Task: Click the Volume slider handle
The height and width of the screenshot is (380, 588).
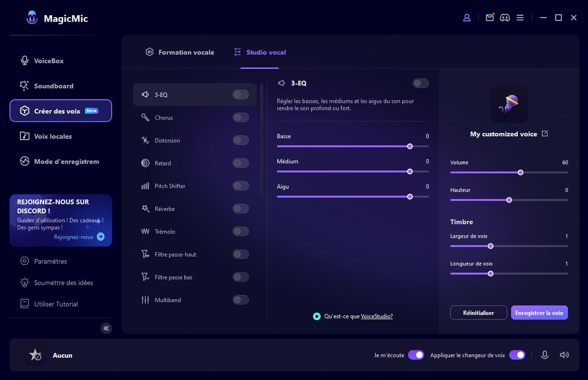Action: coord(521,172)
